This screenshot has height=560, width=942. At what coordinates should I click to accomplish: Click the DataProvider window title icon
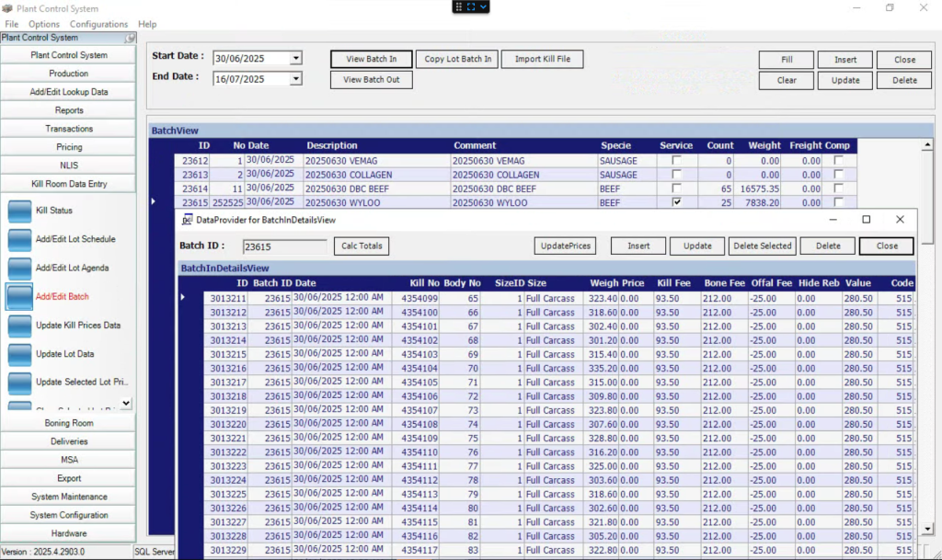pos(188,220)
